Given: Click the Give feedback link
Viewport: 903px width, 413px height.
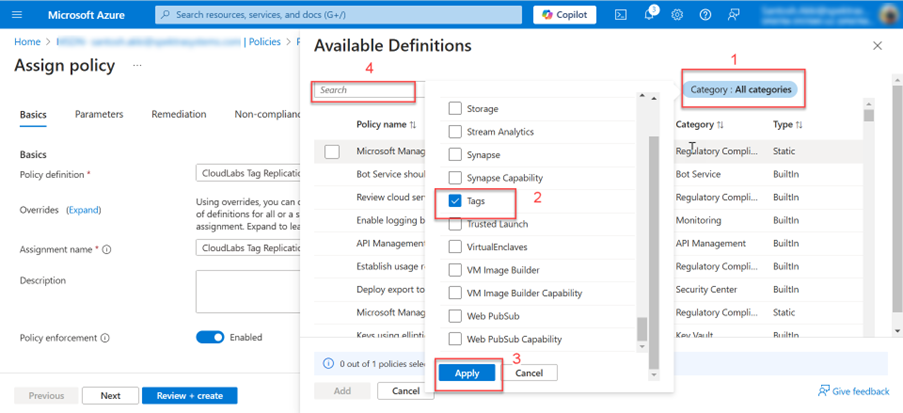Looking at the screenshot, I should [853, 391].
